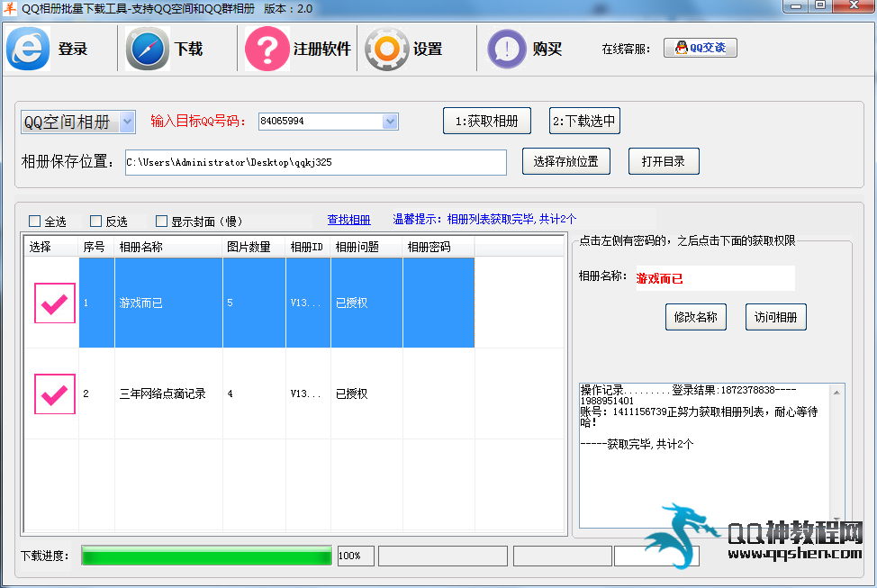Screen dimensions: 877x588
Task: Click the 已授权 cell for 三年网络点滴记录
Action: tap(366, 394)
